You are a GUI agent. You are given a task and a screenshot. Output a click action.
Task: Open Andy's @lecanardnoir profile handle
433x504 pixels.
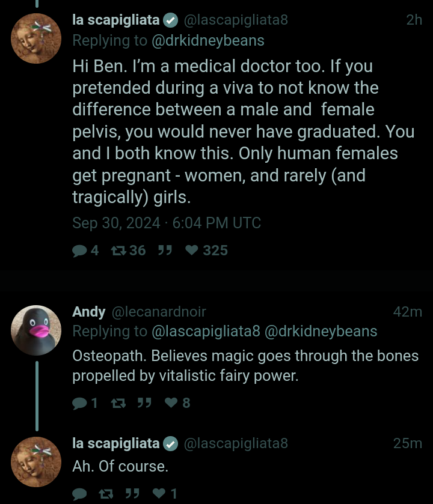pos(158,312)
